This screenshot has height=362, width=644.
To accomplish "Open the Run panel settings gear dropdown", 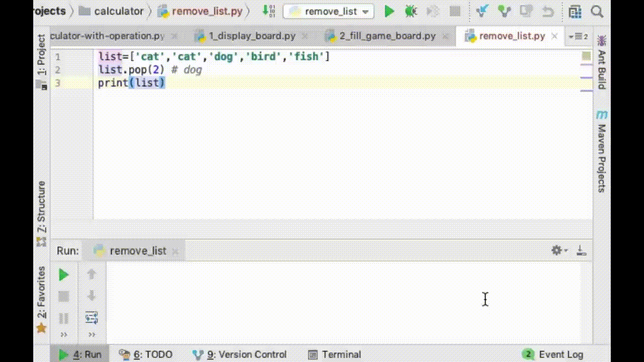I will [x=556, y=250].
